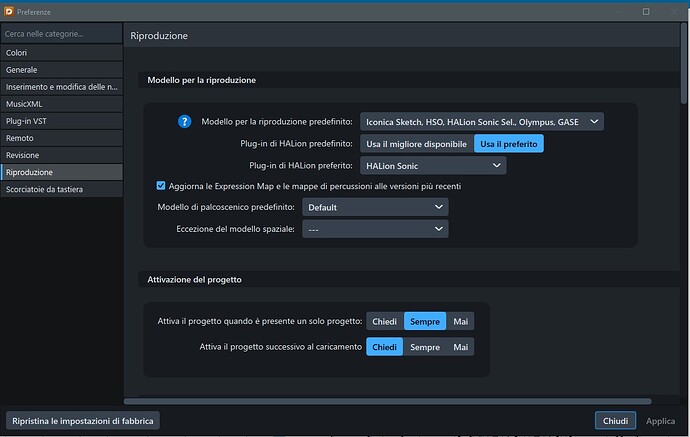The width and height of the screenshot is (690, 437).
Task: Open the Remoto category
Action: click(x=62, y=138)
